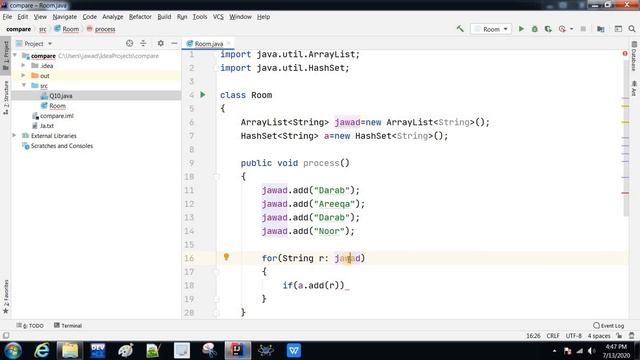Viewport: 640px width, 360px height.
Task: Open Project panel settings gear
Action: click(161, 43)
